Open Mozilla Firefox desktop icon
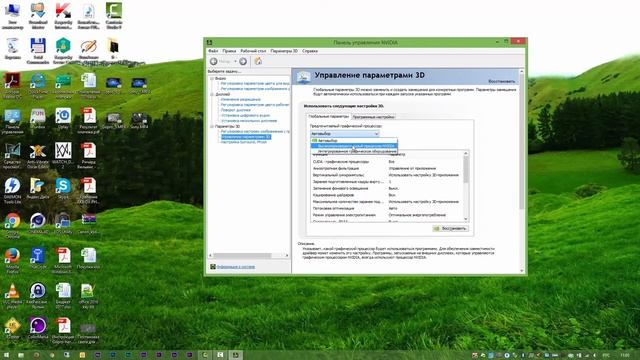Screen dimensions: 640x360 pos(12,260)
